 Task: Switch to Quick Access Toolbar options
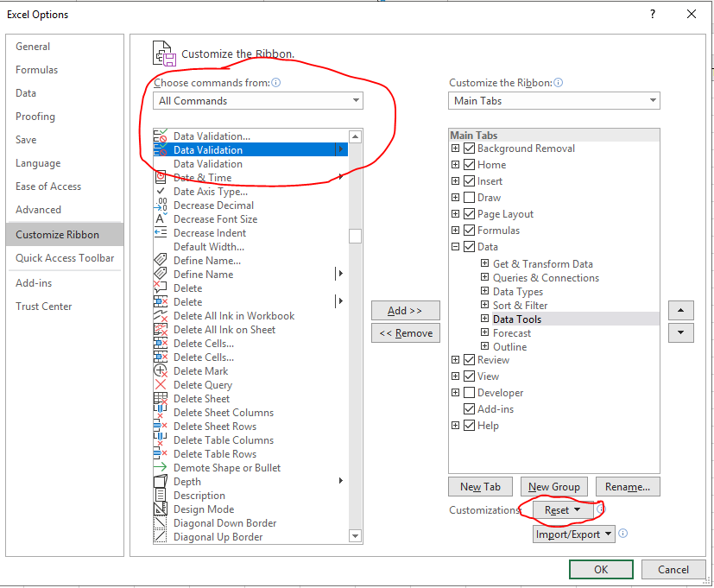coord(65,258)
